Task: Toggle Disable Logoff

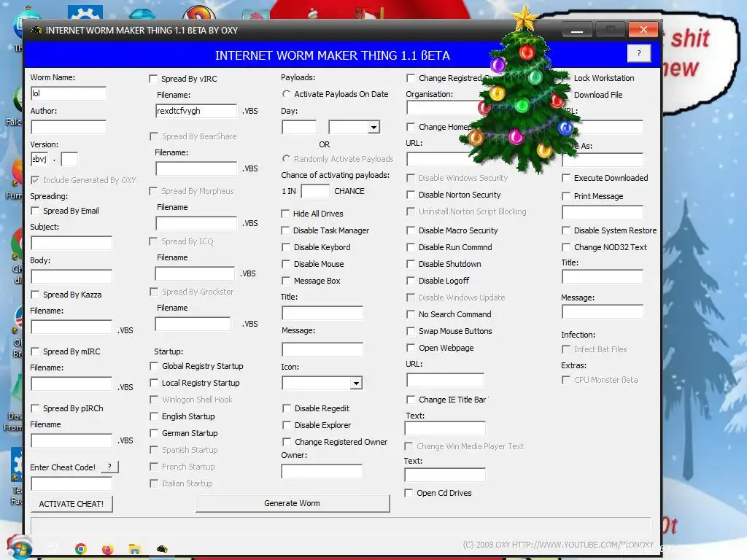Action: pos(410,281)
